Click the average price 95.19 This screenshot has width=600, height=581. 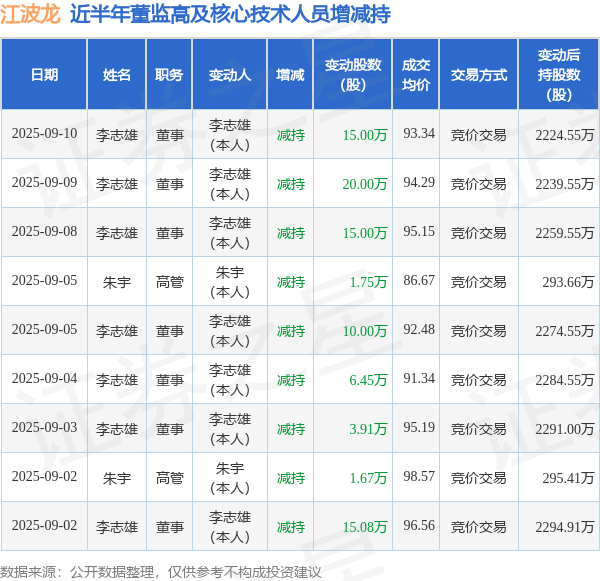tap(419, 428)
